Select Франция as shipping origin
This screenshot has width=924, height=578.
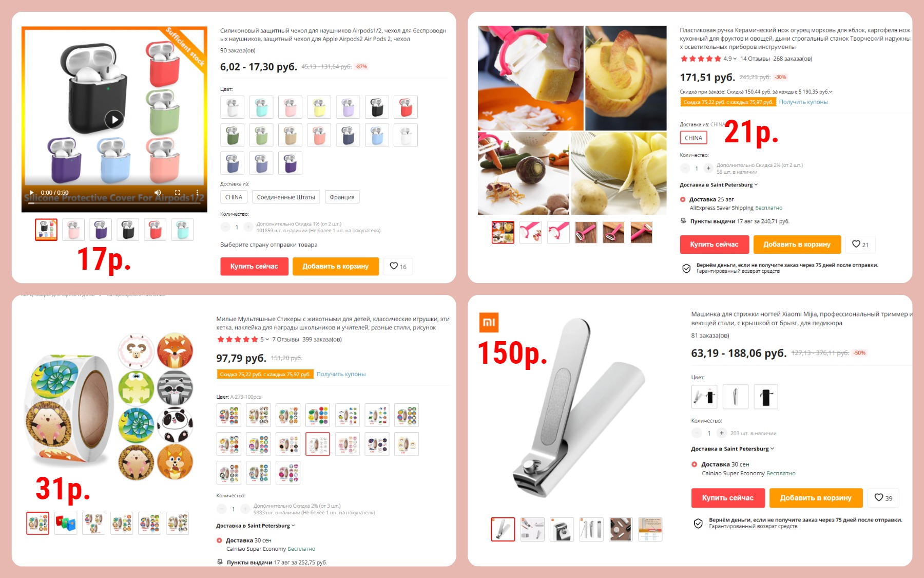tap(342, 197)
